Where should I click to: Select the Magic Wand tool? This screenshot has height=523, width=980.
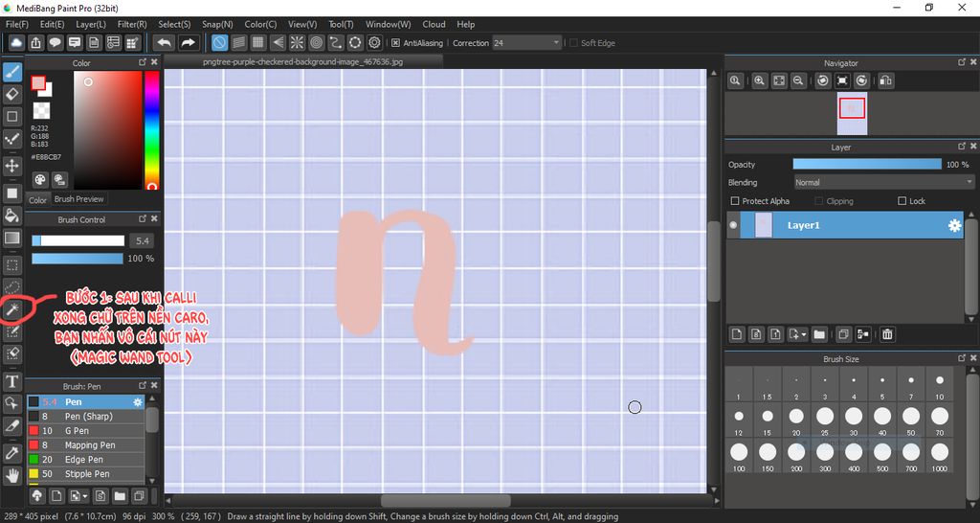point(11,309)
